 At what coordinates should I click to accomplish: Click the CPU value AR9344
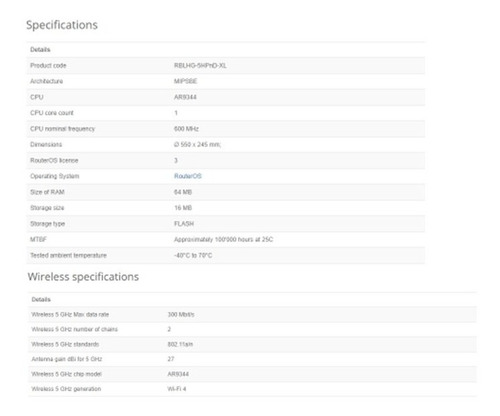(x=185, y=97)
